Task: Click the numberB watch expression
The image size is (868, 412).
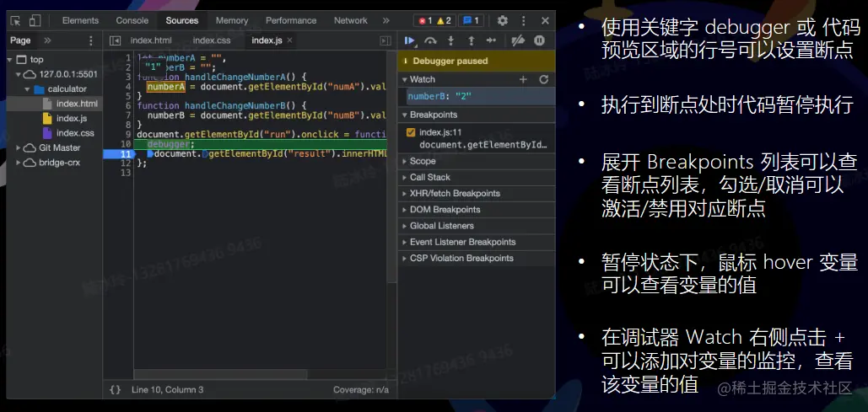Action: (480, 97)
